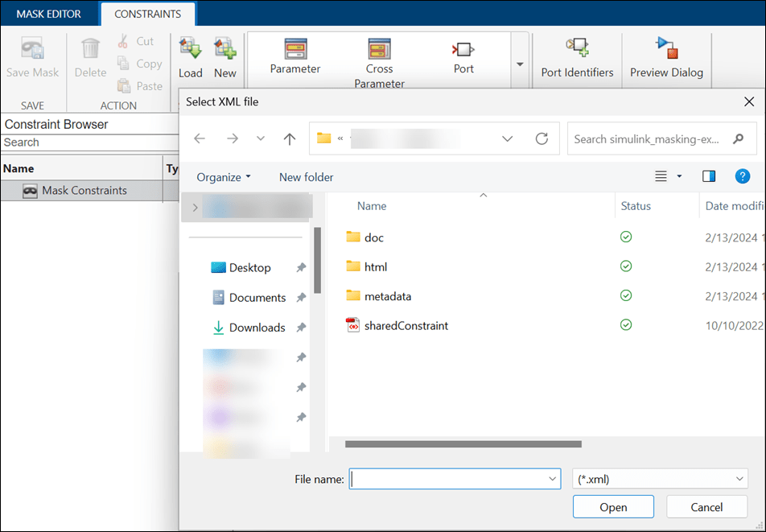Open the (*.xml) file type dropdown
Image resolution: width=766 pixels, height=532 pixels.
(660, 479)
